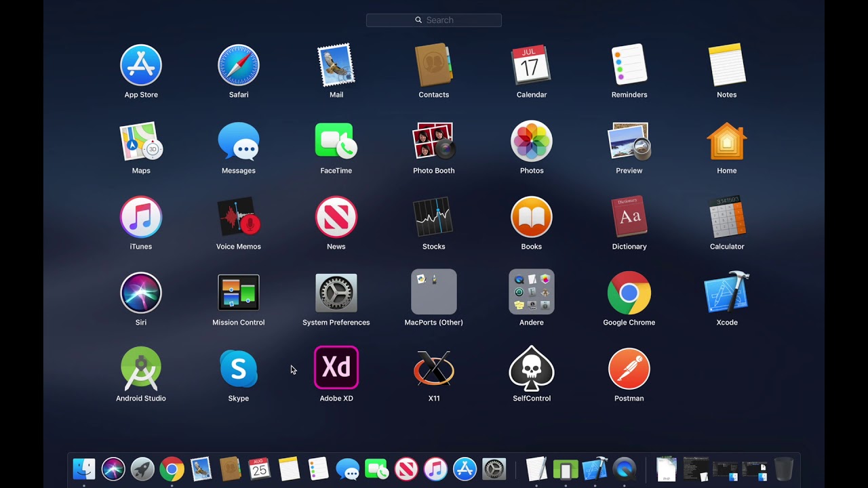The width and height of the screenshot is (868, 488).
Task: Open the Mail app in Launchpad
Action: (x=336, y=65)
